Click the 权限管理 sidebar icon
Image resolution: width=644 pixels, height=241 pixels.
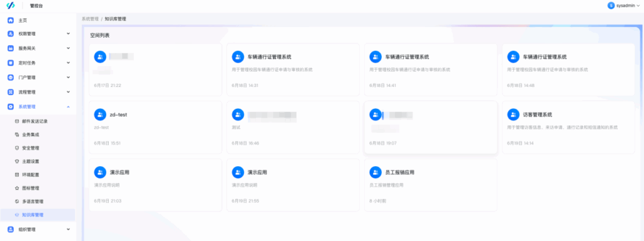[x=11, y=34]
